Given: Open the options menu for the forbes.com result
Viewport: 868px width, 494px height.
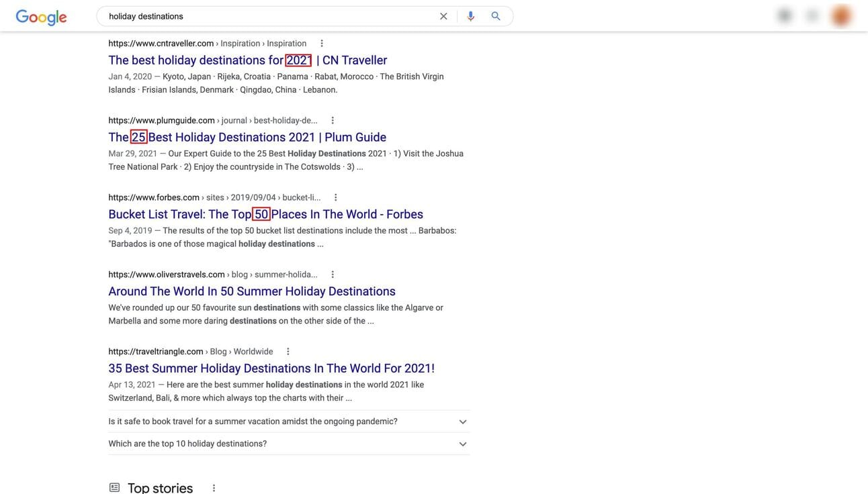Looking at the screenshot, I should pos(336,197).
